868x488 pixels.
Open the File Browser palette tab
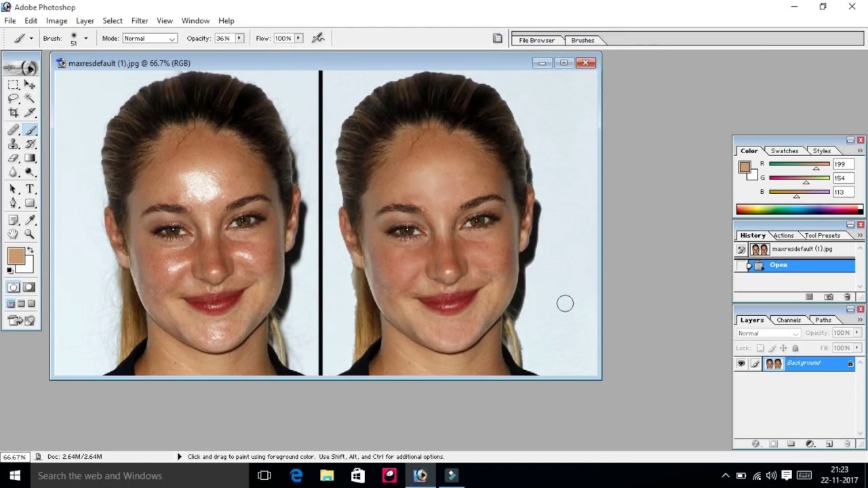point(536,41)
